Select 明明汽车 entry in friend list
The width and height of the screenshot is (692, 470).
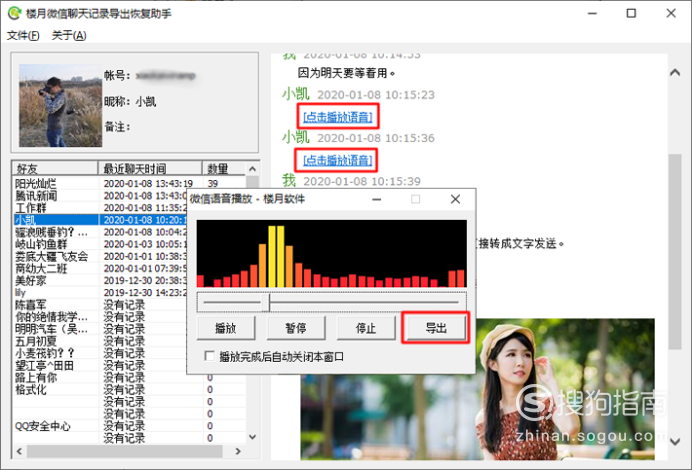pyautogui.click(x=52, y=329)
